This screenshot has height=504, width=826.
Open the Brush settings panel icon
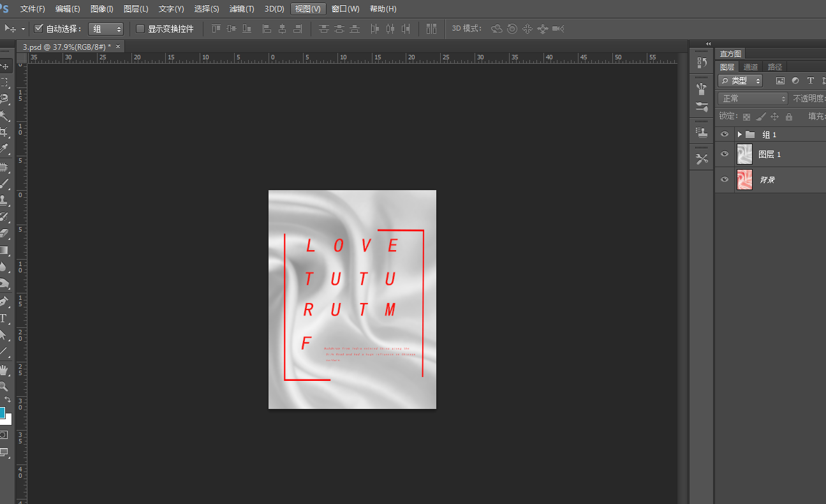702,106
